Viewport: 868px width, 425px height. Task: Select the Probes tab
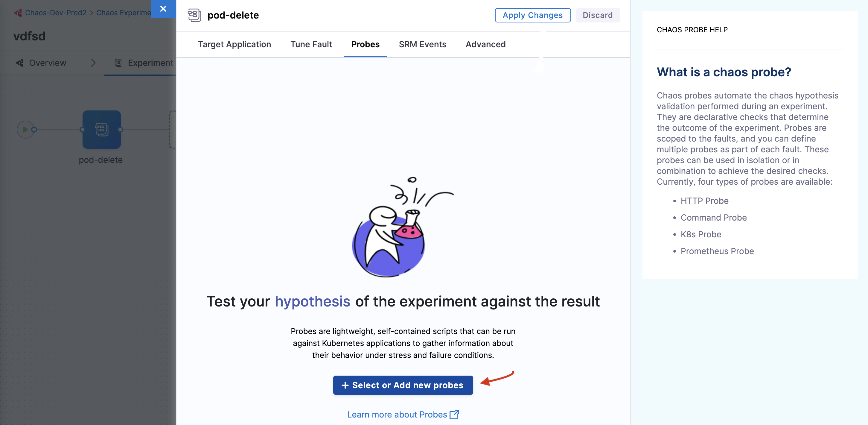365,44
